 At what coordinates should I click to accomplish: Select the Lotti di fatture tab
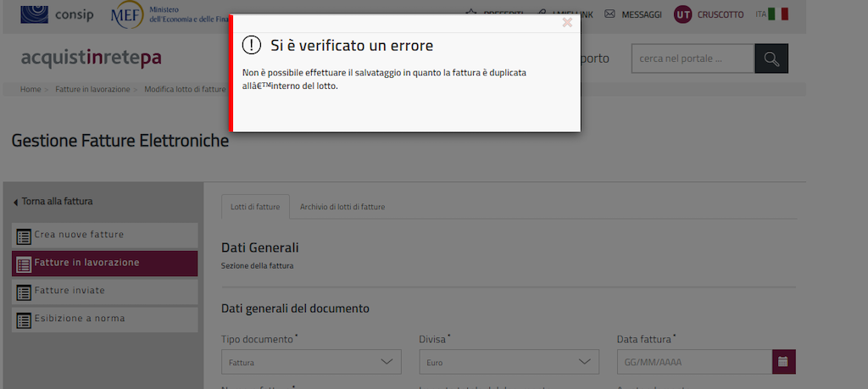tap(255, 207)
